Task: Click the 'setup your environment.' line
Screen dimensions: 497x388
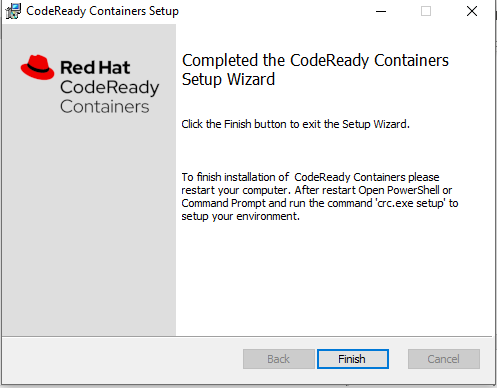Action: (x=240, y=216)
